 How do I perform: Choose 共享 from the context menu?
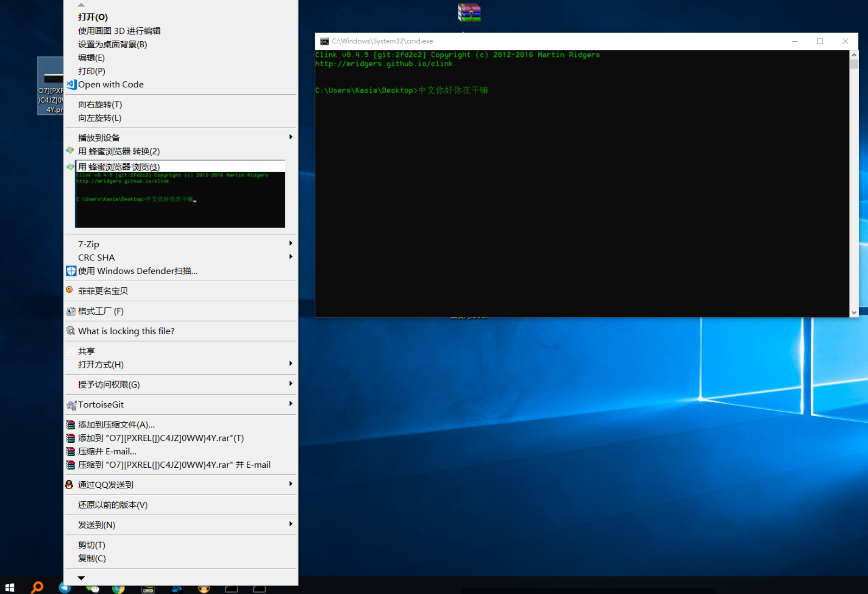pos(181,351)
